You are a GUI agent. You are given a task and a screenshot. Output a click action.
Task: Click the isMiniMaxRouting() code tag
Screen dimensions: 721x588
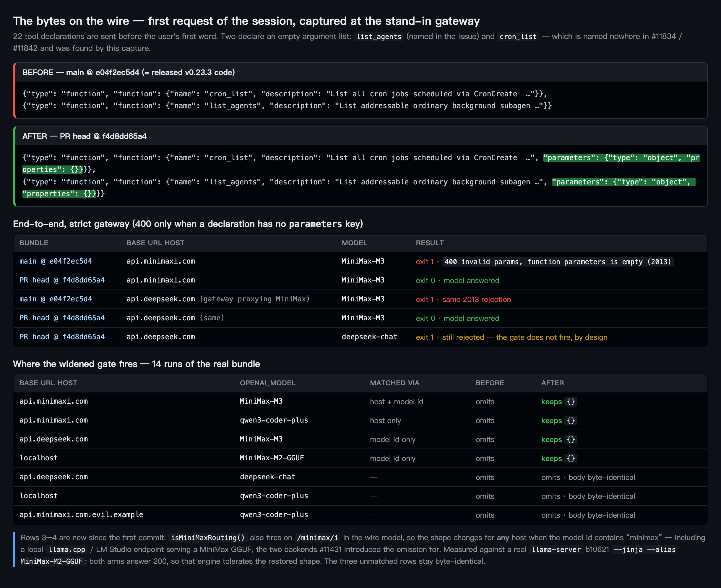point(208,537)
